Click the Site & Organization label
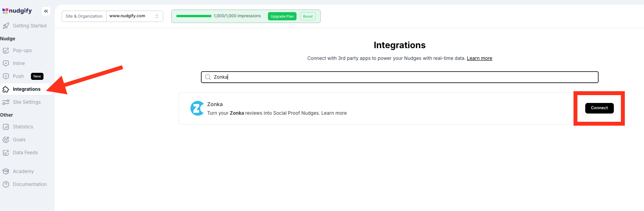 tap(84, 16)
